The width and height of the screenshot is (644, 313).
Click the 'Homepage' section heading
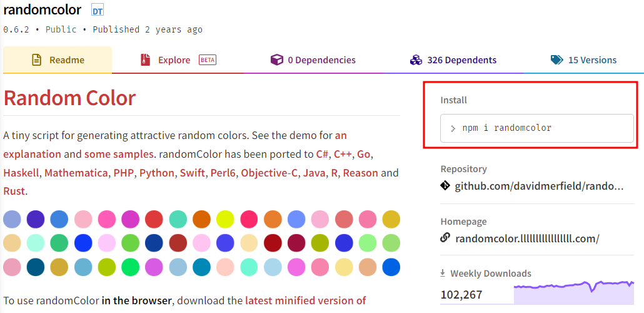[x=464, y=221]
